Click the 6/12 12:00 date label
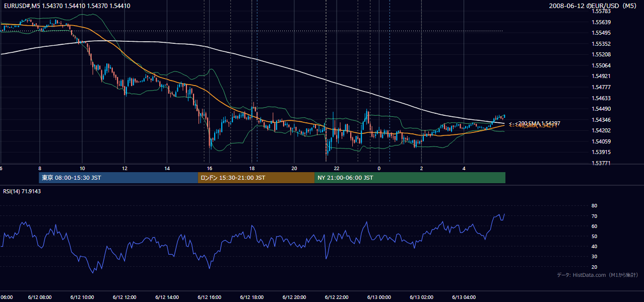 coord(124,297)
